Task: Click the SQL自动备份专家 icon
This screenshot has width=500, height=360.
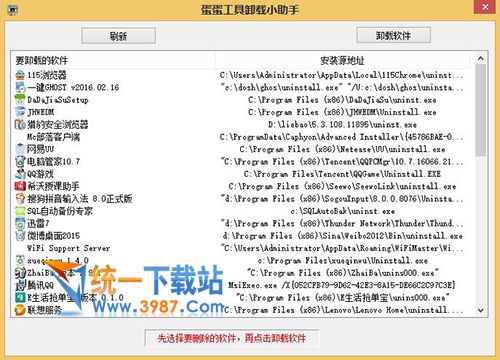Action: click(x=20, y=211)
